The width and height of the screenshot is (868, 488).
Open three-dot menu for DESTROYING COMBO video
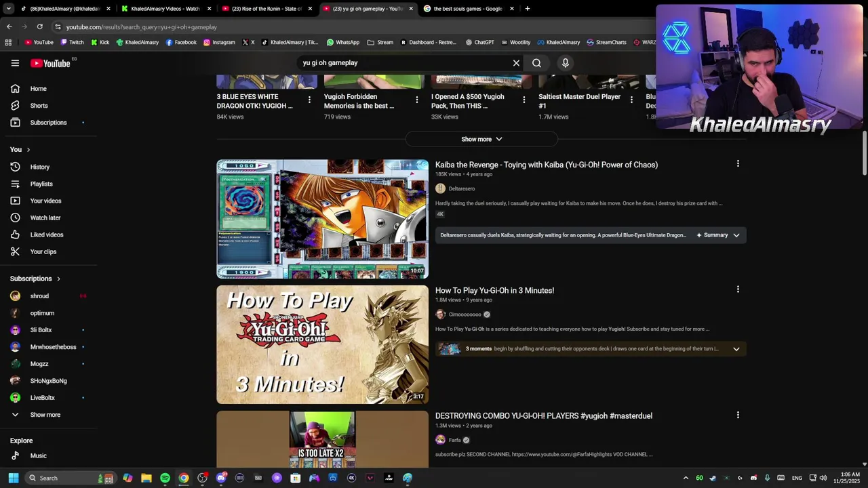tap(738, 415)
